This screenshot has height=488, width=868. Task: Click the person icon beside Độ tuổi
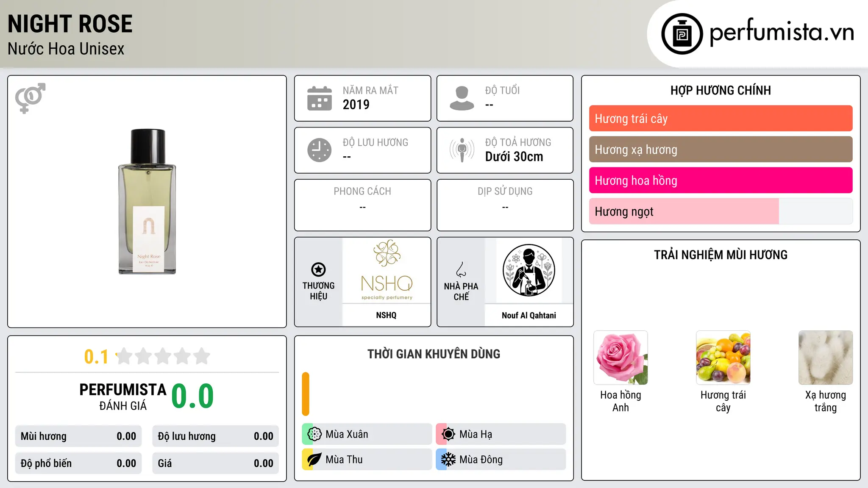coord(462,98)
